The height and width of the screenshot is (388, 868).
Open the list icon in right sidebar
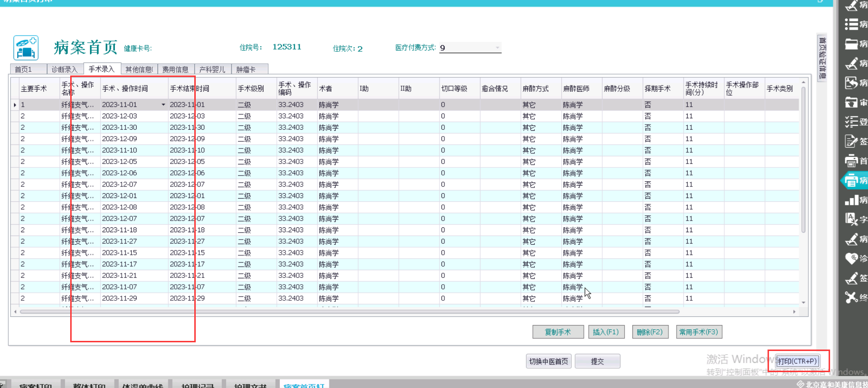click(x=852, y=24)
